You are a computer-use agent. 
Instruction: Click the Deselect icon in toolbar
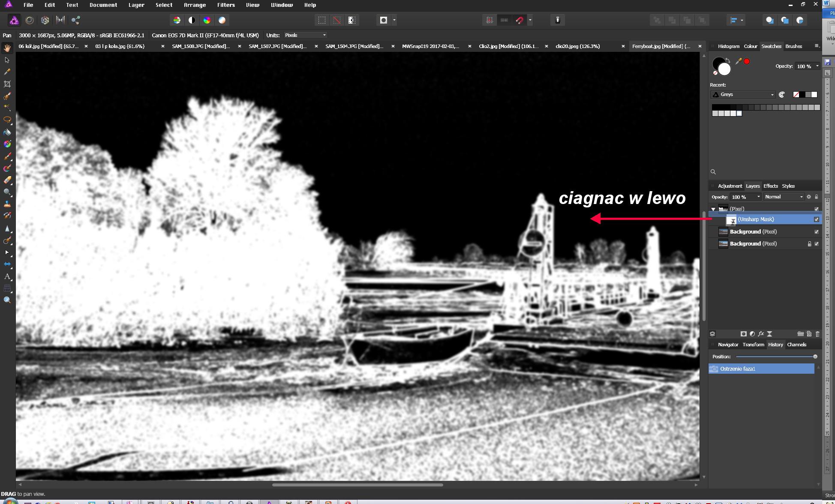pyautogui.click(x=337, y=20)
